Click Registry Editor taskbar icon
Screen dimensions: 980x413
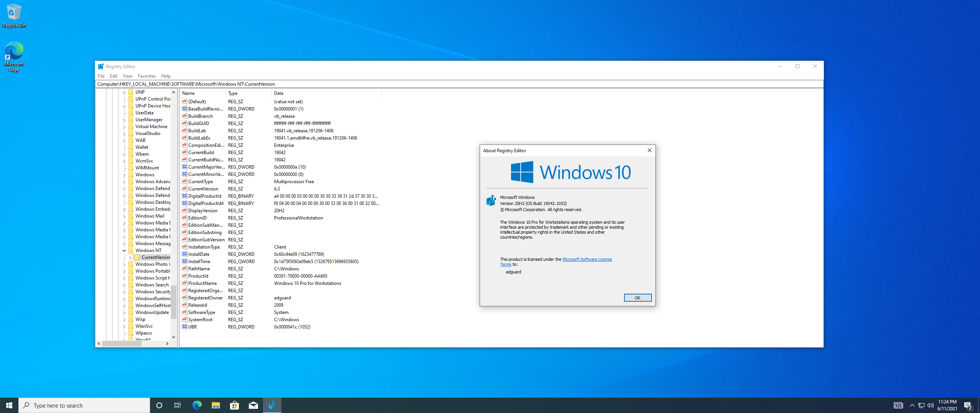pos(272,405)
